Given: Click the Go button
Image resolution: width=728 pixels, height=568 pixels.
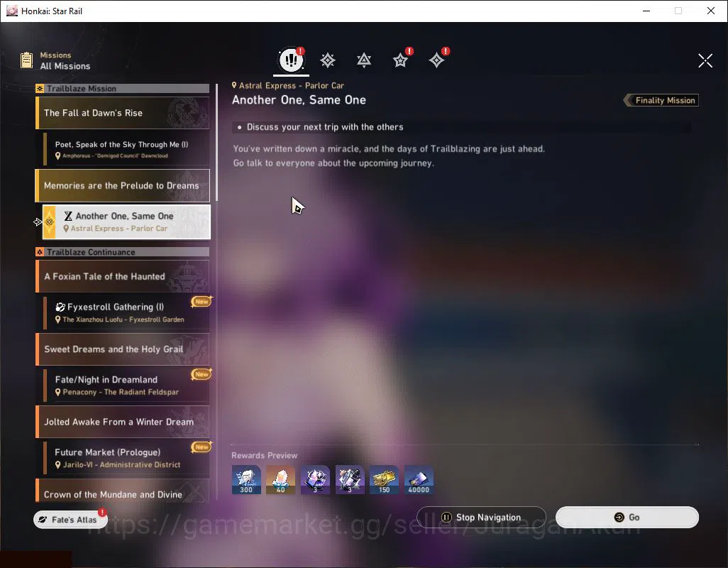Looking at the screenshot, I should tap(627, 518).
